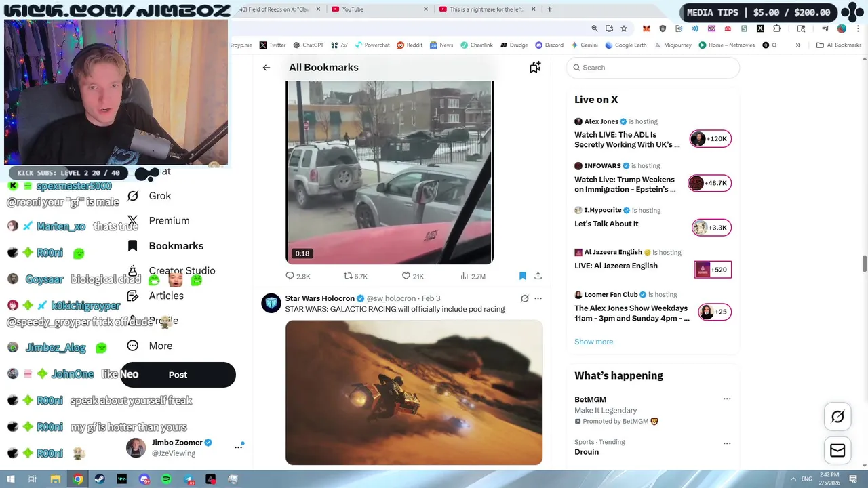This screenshot has height=488, width=868.
Task: Open All Bookmarks folder in bookmarks bar
Action: tap(839, 45)
